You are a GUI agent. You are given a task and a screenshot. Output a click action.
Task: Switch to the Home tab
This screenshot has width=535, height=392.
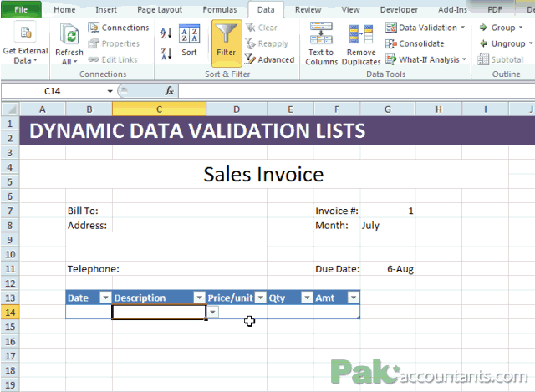64,9
